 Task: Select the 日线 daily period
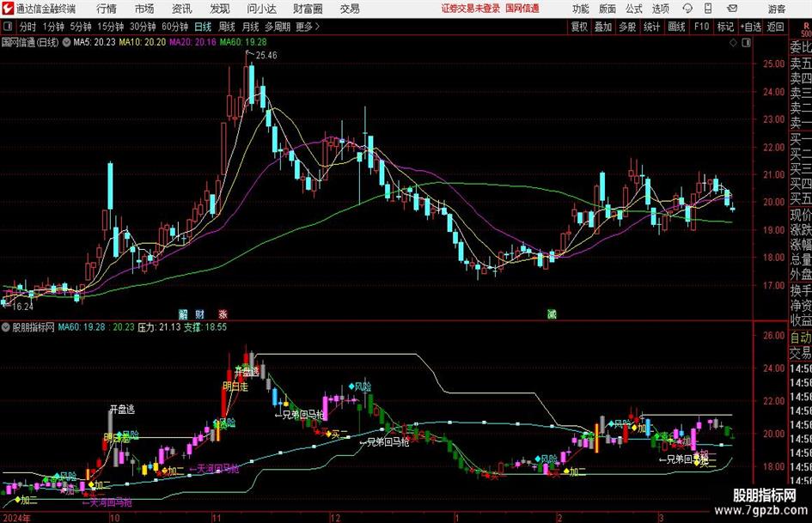(x=203, y=27)
